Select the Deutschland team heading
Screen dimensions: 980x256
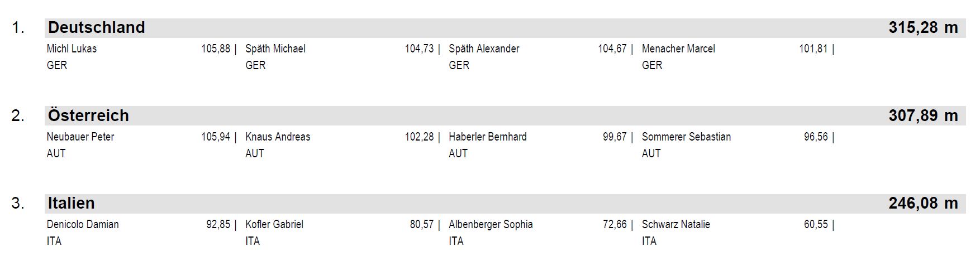(96, 27)
